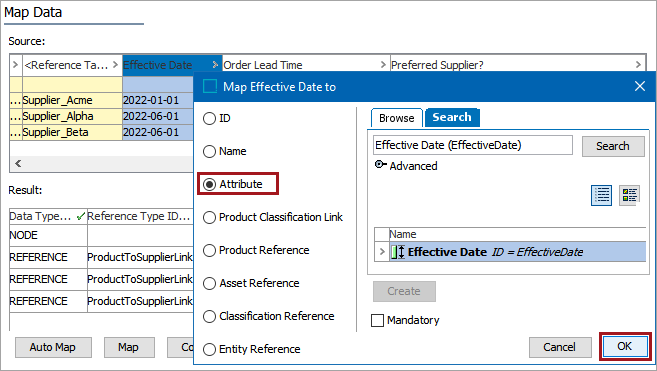Viewport: 657px width, 371px height.
Task: Click source table scroll left arrow
Action: point(18,163)
